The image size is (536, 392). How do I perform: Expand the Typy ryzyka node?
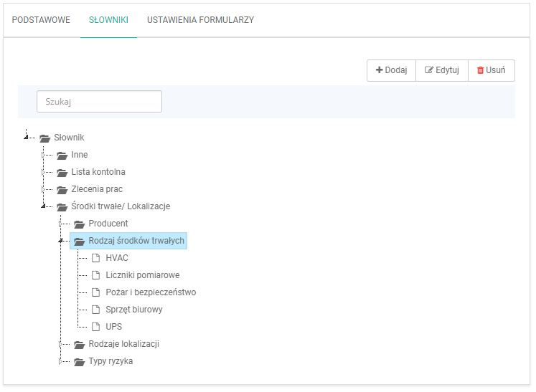pyautogui.click(x=60, y=361)
